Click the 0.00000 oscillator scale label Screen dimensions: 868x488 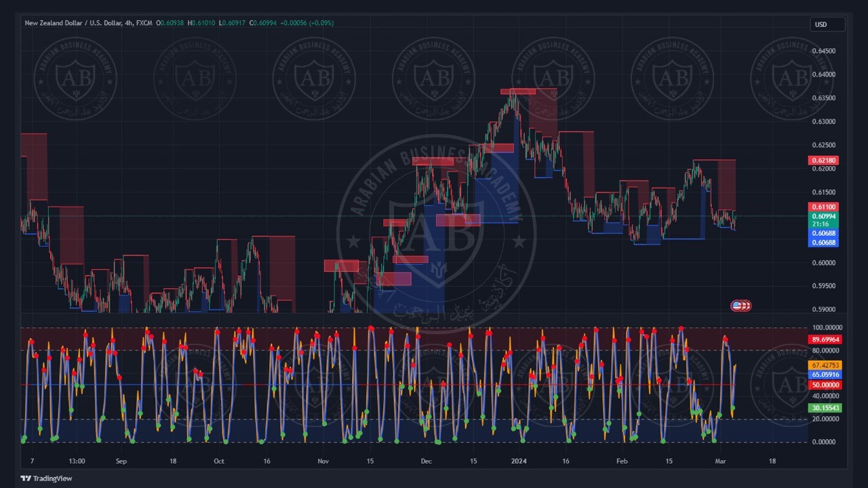click(825, 442)
